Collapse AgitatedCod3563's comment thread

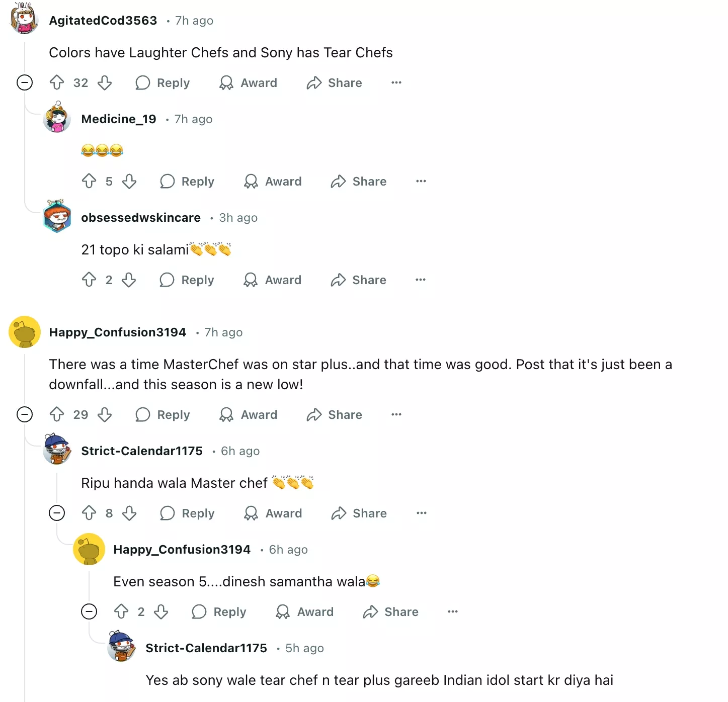pyautogui.click(x=25, y=82)
